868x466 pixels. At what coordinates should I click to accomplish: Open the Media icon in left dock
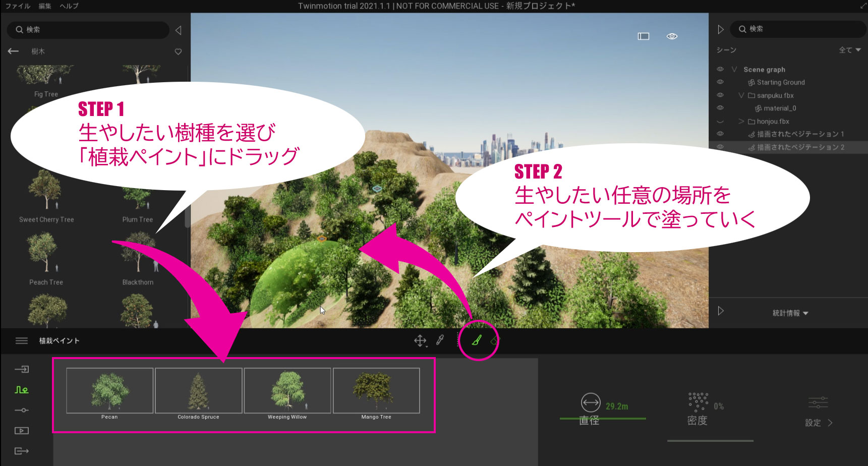(22, 431)
